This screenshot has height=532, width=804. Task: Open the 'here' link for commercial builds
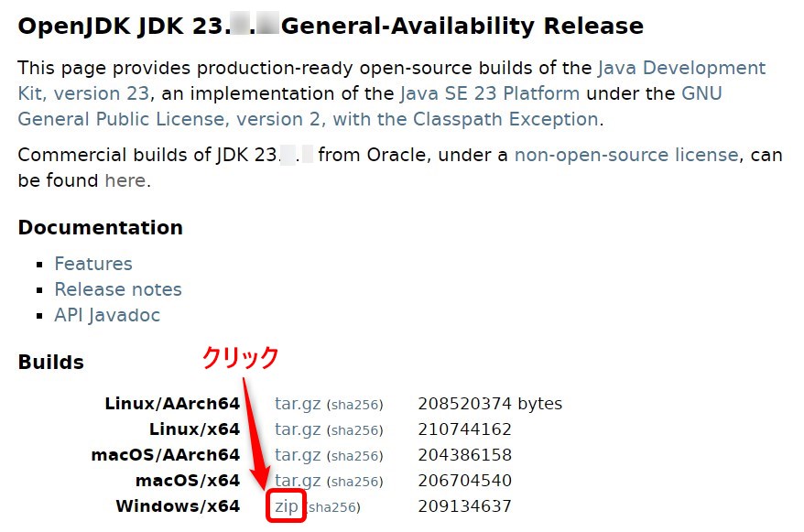point(125,180)
